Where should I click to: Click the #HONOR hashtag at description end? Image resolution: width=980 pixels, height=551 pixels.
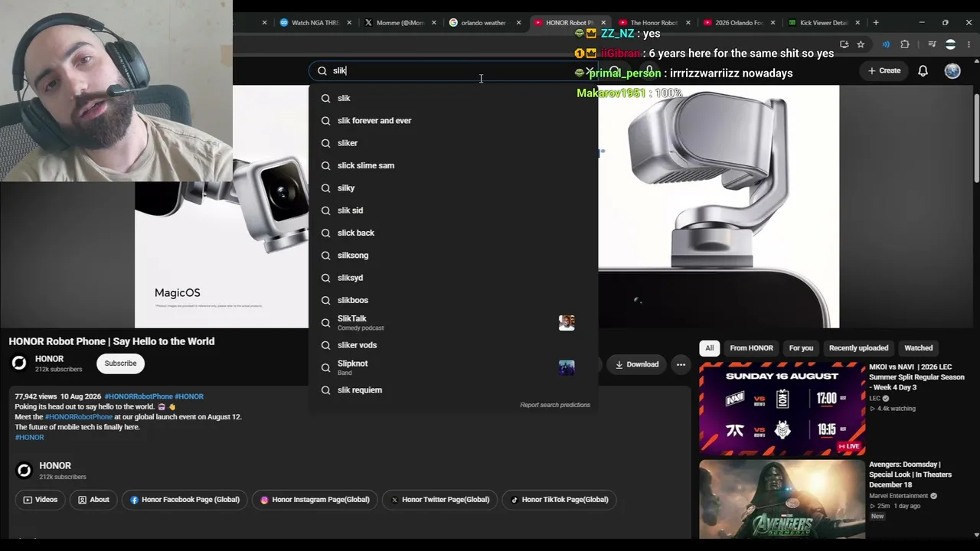[29, 437]
